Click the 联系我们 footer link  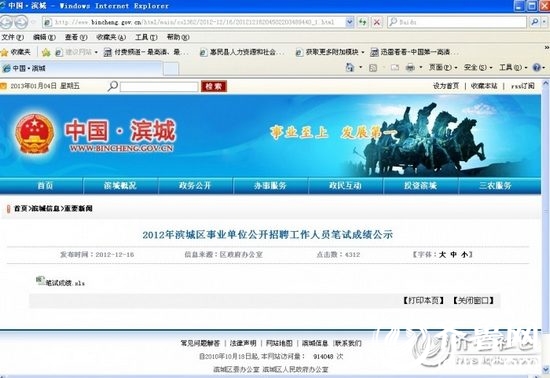click(x=348, y=343)
